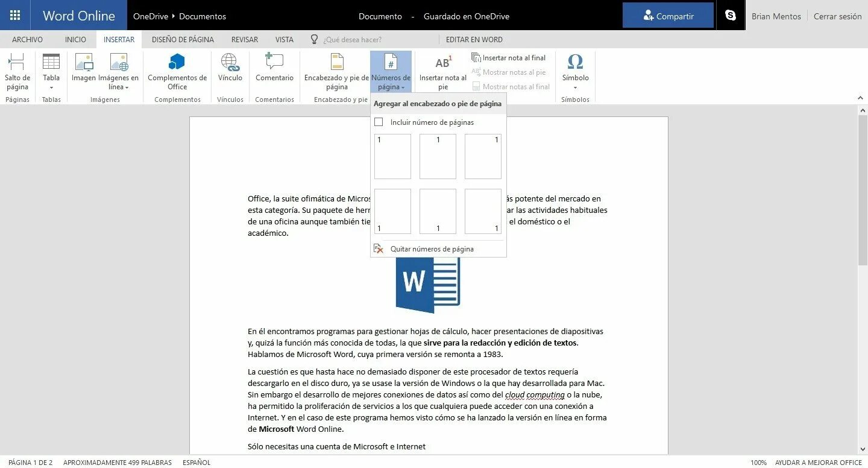Click PÁGINA 1 DE 2 in status bar
Image resolution: width=868 pixels, height=468 pixels.
30,463
